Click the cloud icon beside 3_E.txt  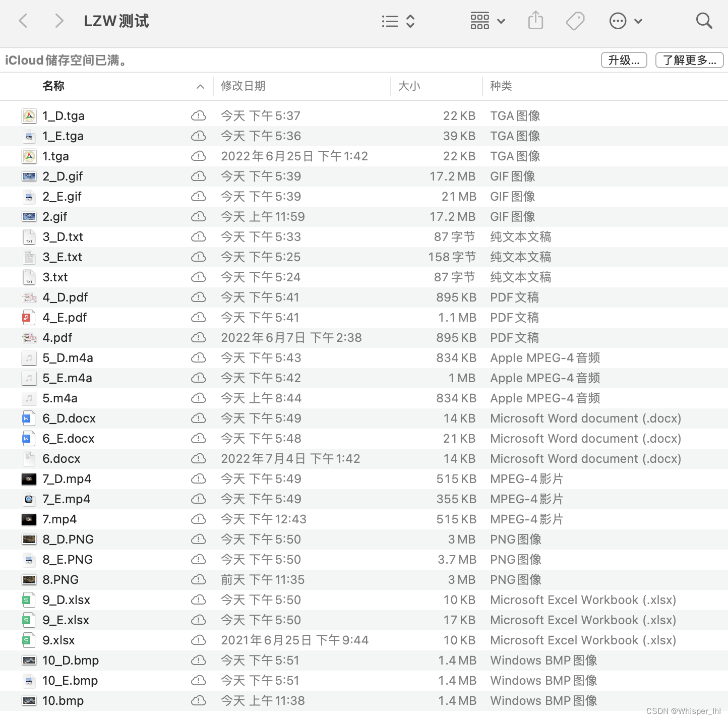pyautogui.click(x=199, y=257)
